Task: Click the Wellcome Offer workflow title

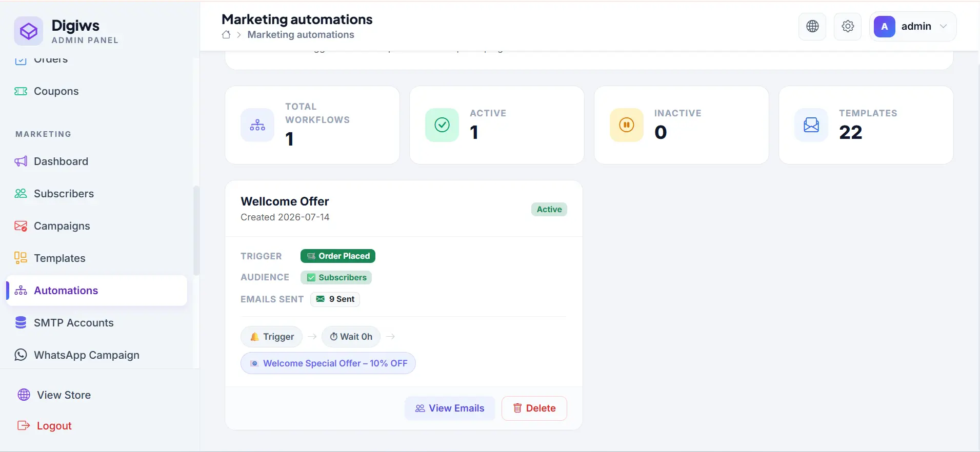Action: click(285, 201)
